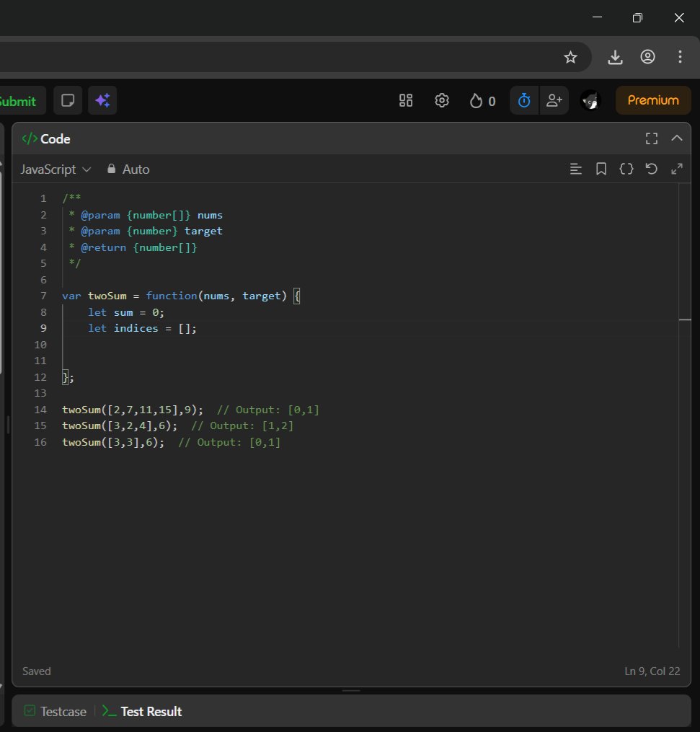Open the AI sparkle assistant
This screenshot has width=700, height=732.
[102, 100]
